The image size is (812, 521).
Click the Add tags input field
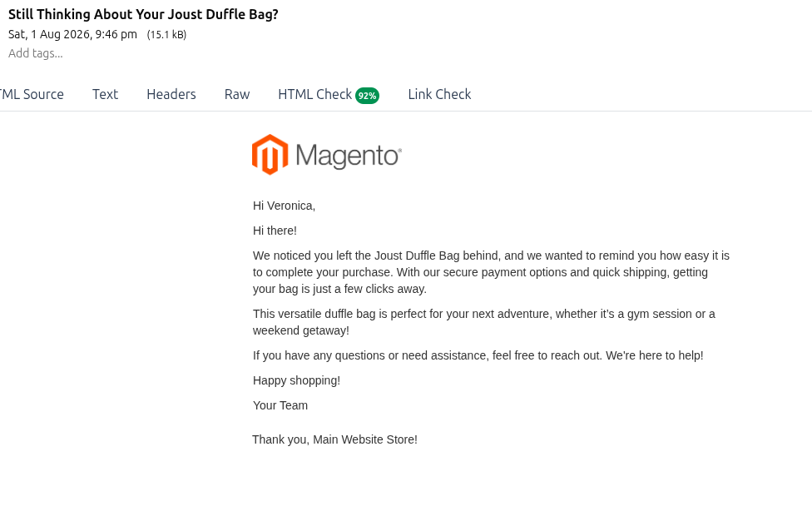36,53
